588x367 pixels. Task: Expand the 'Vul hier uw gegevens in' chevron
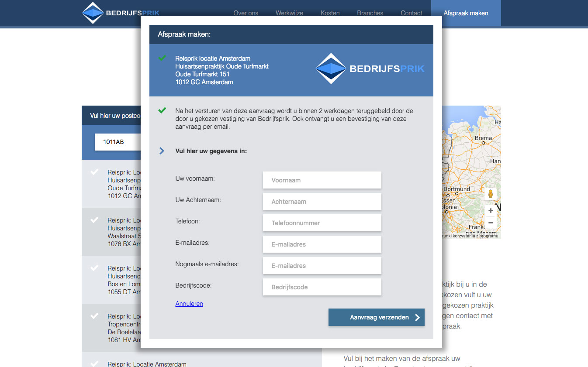pos(162,151)
